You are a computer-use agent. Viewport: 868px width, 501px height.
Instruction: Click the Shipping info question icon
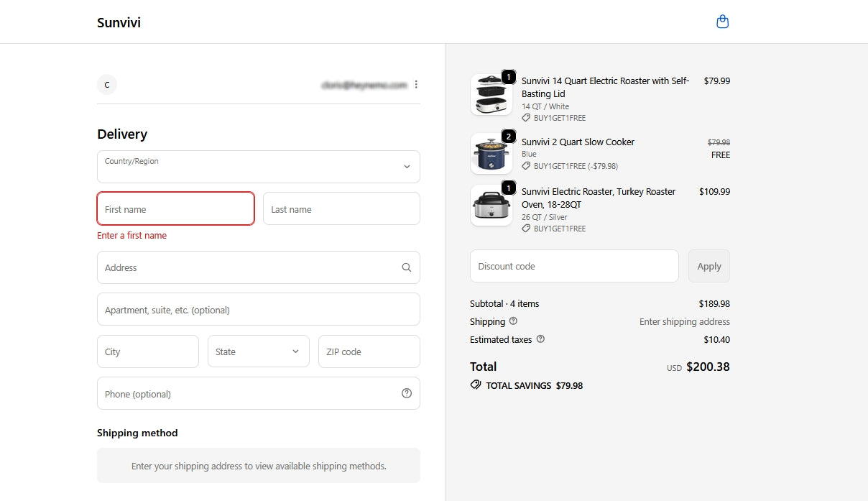[513, 321]
